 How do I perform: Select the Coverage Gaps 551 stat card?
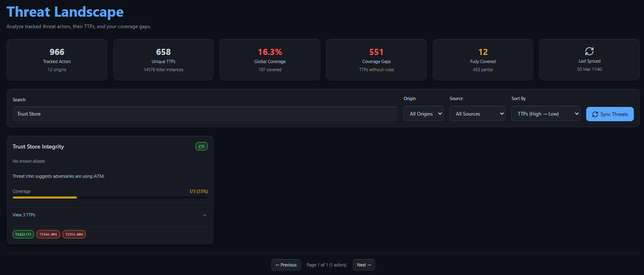click(376, 60)
